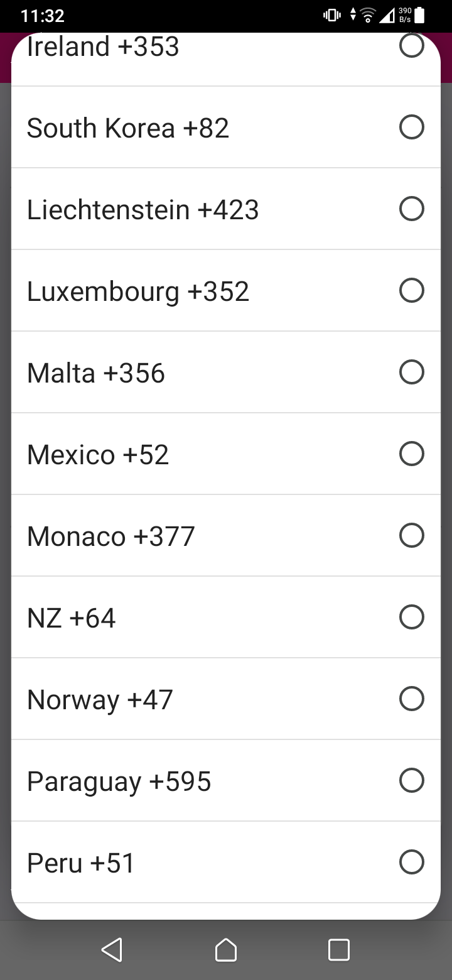Open recent apps with square icon

pos(339,949)
